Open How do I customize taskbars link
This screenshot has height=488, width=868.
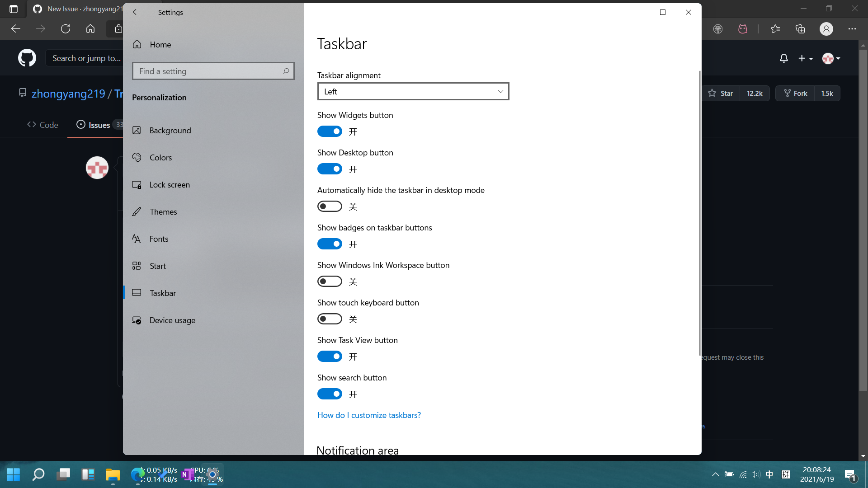click(369, 415)
